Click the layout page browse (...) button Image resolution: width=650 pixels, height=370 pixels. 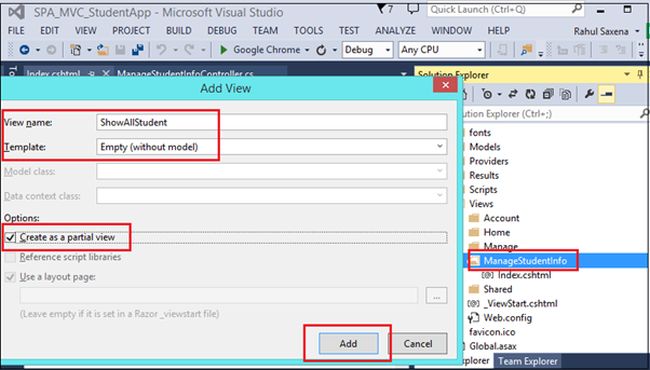tap(436, 297)
